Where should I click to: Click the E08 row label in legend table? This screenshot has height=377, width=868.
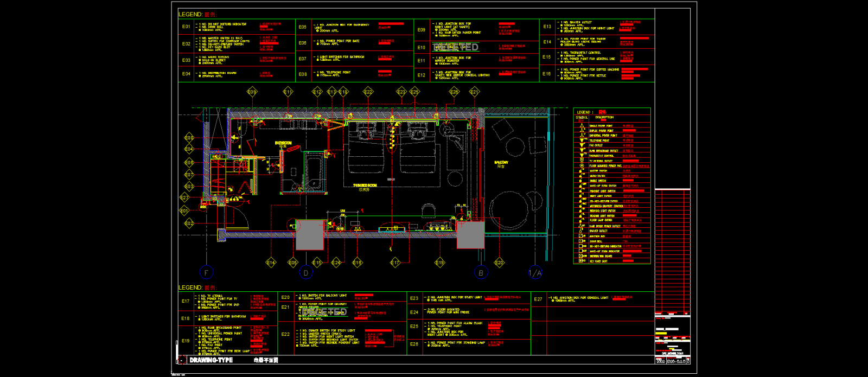click(302, 74)
